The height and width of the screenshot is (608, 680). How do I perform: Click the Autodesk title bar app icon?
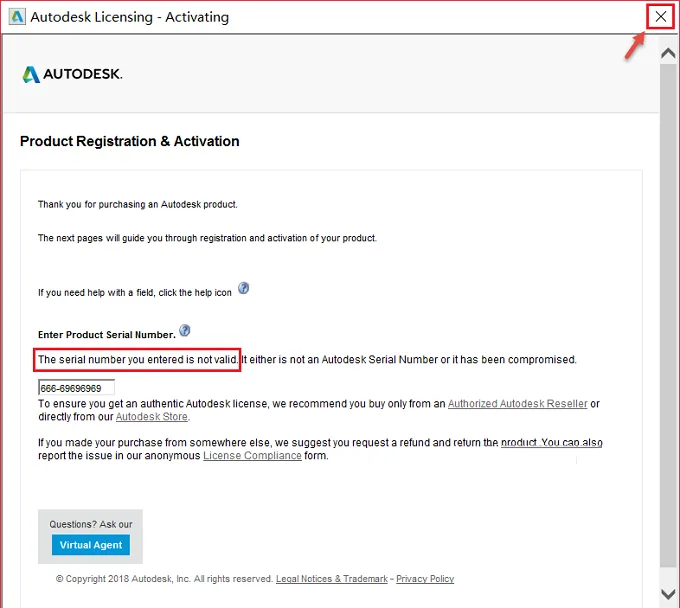(x=17, y=17)
